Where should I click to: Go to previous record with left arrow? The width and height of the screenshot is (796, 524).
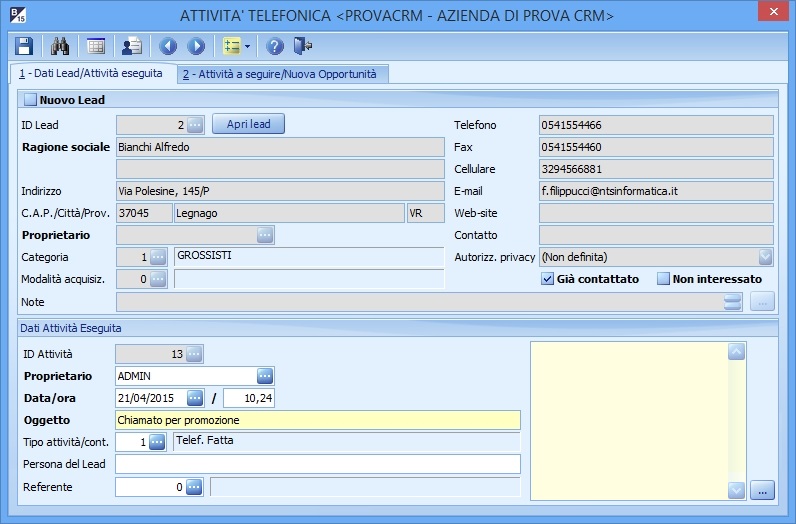(x=168, y=46)
